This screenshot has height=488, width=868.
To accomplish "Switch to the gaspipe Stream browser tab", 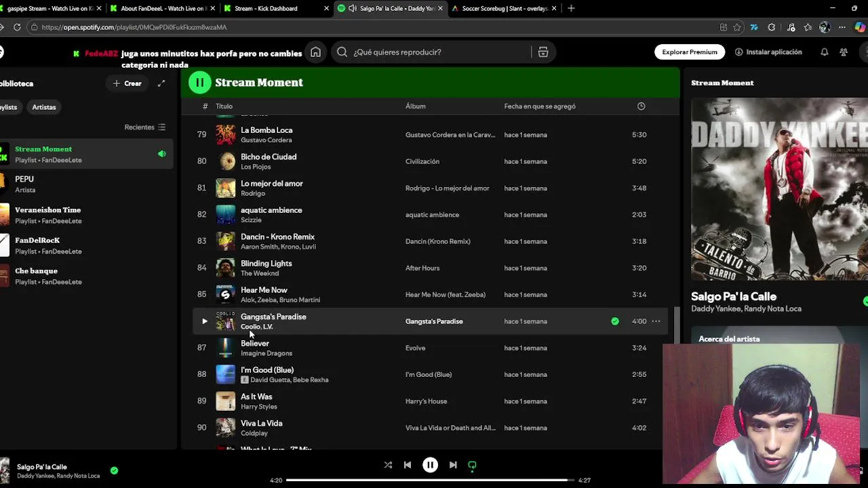I will pyautogui.click(x=52, y=8).
